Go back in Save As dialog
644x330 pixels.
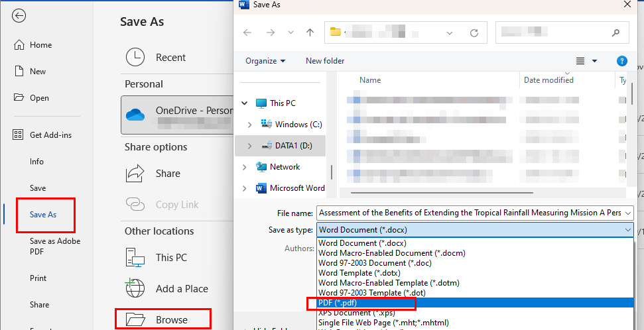pos(247,32)
